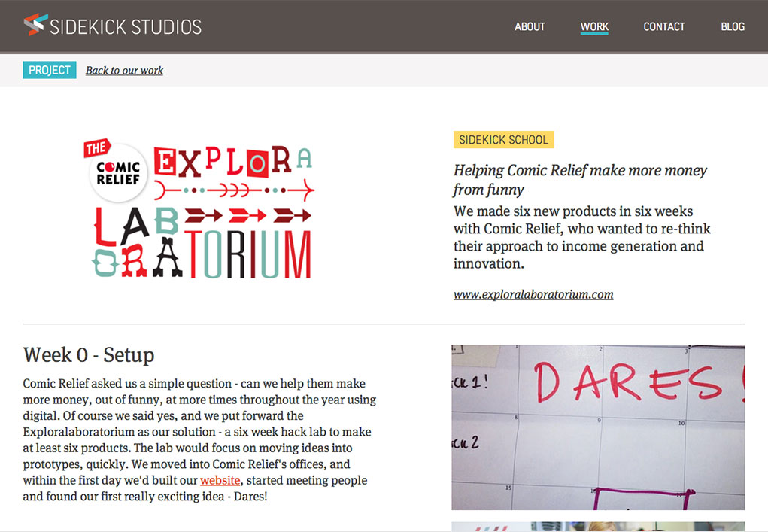Click the Sidekick School yellow tag
The width and height of the screenshot is (768, 532).
(x=503, y=140)
